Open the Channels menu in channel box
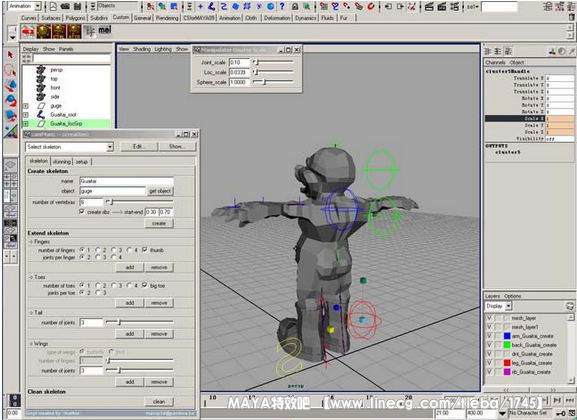 495,62
